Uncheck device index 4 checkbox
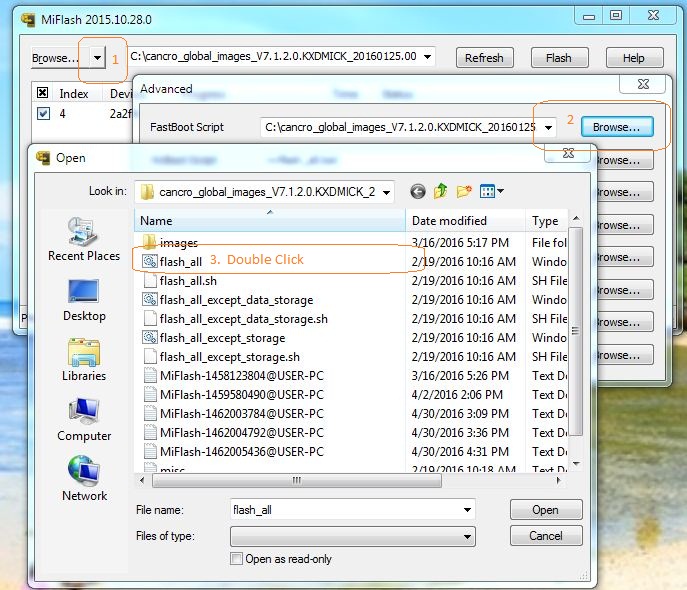Viewport: 687px width, 590px height. (43, 114)
